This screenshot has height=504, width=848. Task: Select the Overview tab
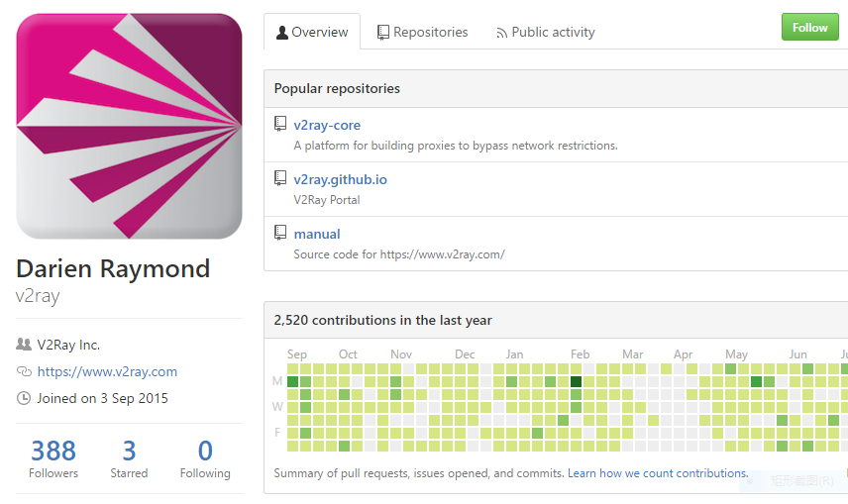coord(311,32)
